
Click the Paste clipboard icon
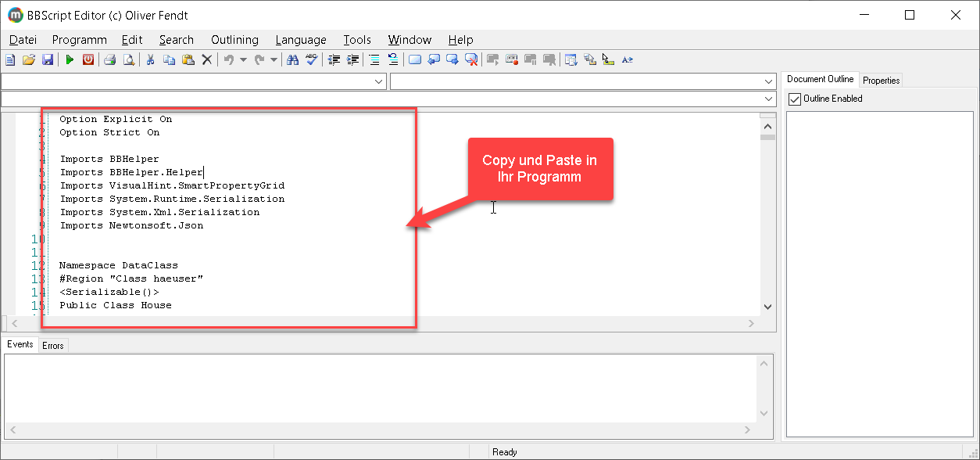188,59
